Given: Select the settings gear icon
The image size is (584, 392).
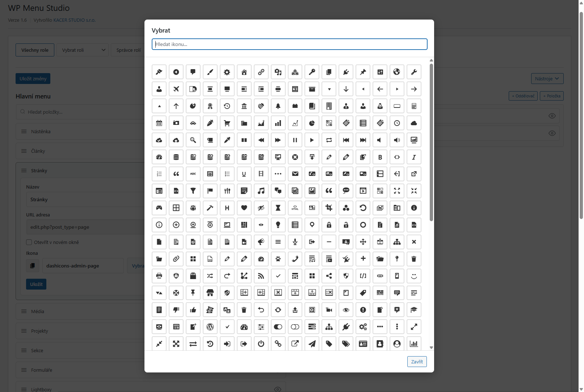Looking at the screenshot, I should 227,72.
